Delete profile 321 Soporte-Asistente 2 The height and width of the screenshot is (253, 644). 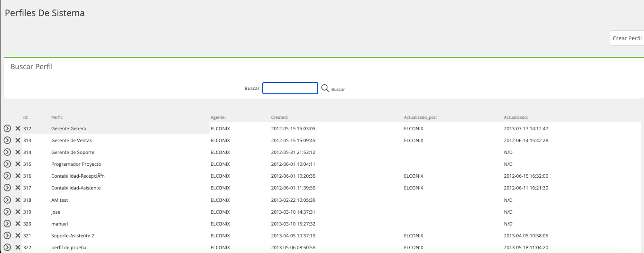click(18, 235)
